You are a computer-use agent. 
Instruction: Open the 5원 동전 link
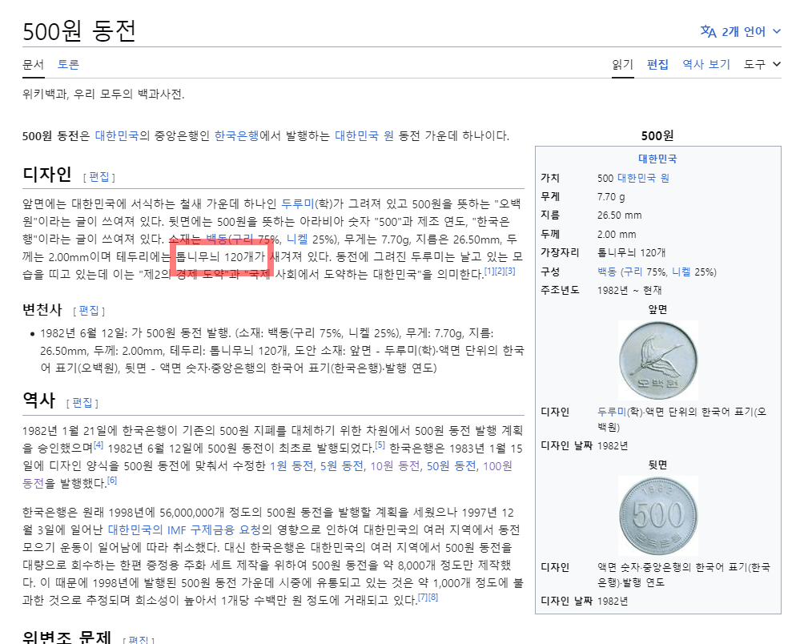[x=342, y=465]
